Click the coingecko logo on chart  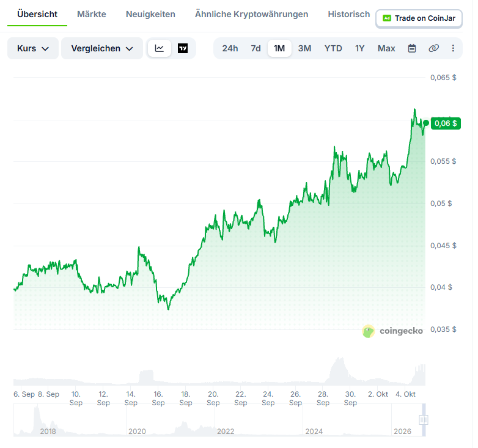[x=392, y=331]
